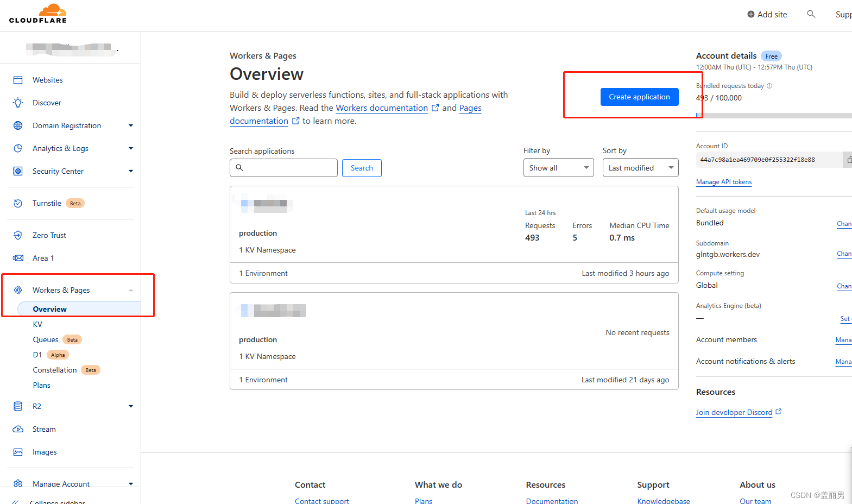This screenshot has width=852, height=504.
Task: Click the Workers & Pages icon
Action: click(18, 290)
